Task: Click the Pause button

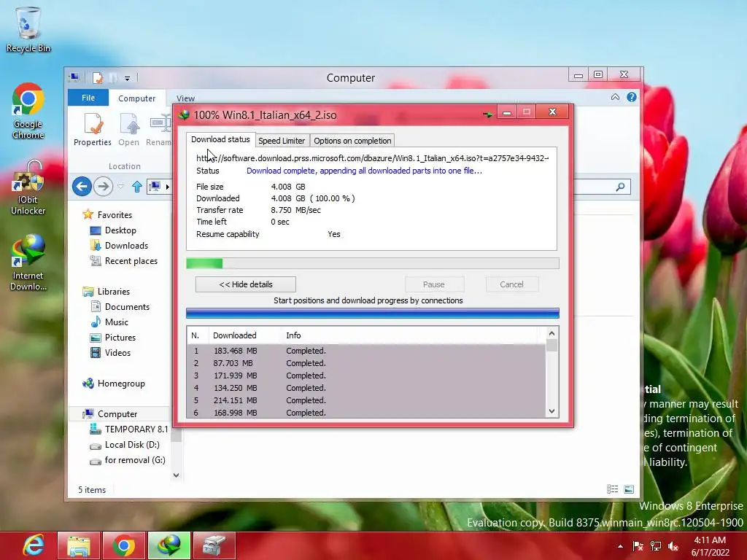Action: [433, 284]
